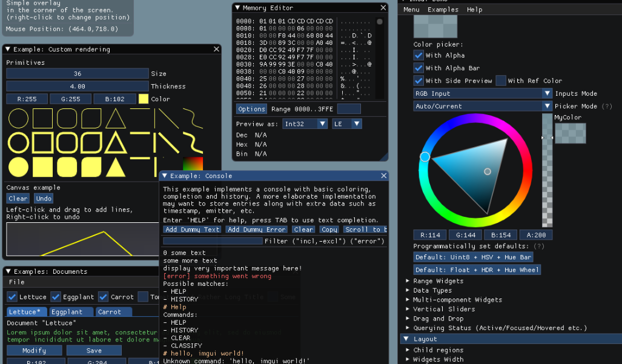The image size is (622, 364).
Task: Click the Options button in Memory Editor
Action: point(251,108)
